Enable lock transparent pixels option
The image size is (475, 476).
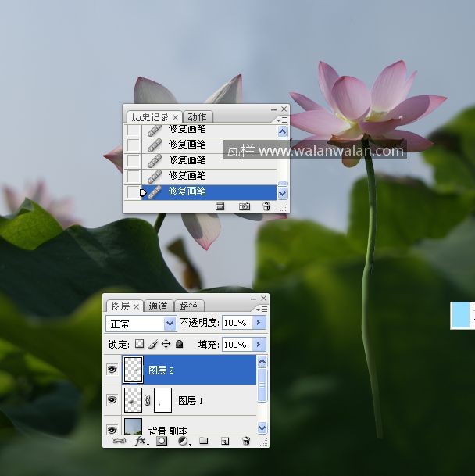(x=140, y=344)
